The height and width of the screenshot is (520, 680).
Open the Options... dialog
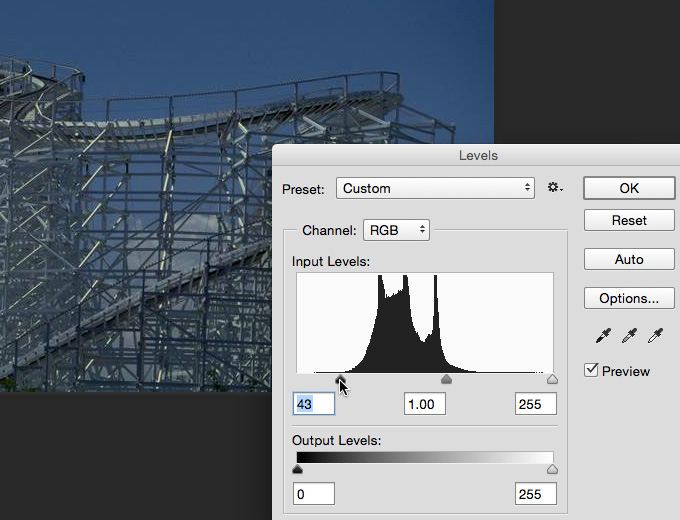tap(628, 298)
